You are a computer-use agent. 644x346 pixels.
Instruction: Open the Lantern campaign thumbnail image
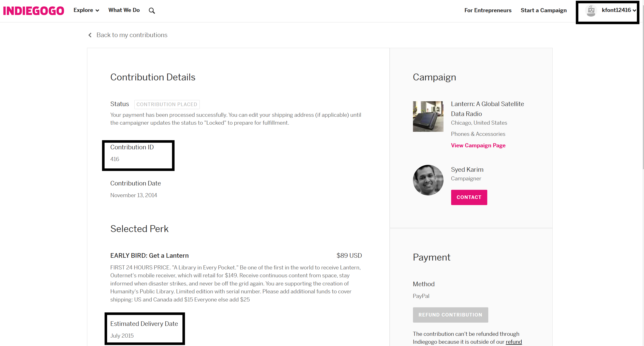428,117
